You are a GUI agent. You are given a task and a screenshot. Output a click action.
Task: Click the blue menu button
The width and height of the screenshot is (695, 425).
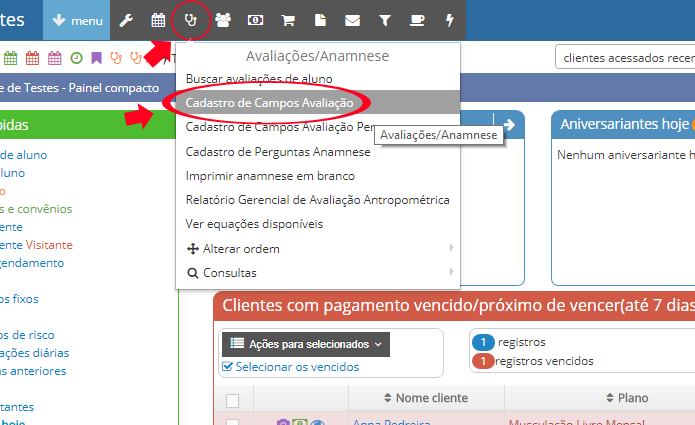point(76,20)
